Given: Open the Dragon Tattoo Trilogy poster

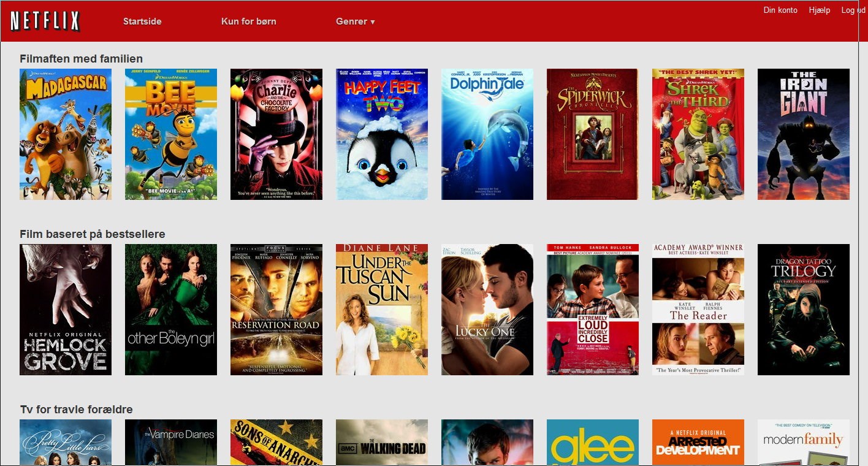Looking at the screenshot, I should point(804,310).
